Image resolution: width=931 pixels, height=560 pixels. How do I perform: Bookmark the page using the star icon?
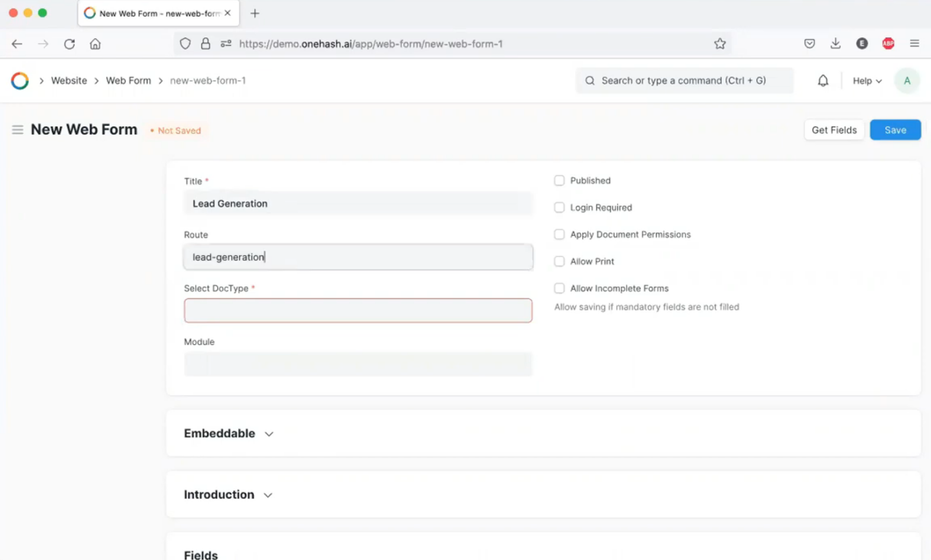[720, 43]
